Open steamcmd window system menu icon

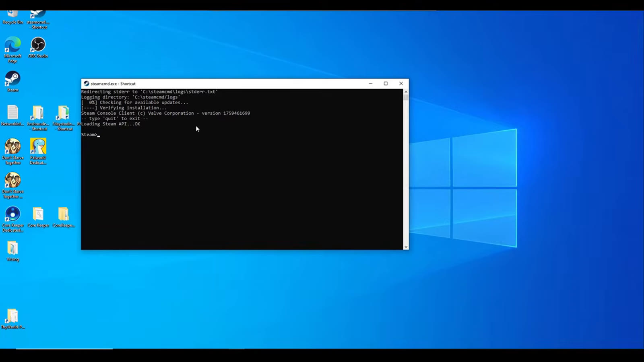(86, 84)
